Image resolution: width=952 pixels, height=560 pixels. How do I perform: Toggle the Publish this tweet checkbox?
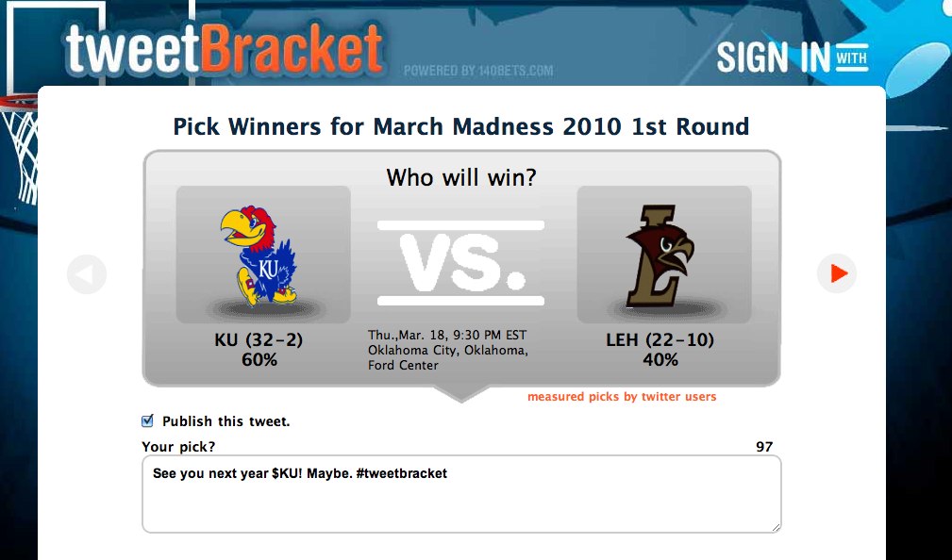[147, 421]
